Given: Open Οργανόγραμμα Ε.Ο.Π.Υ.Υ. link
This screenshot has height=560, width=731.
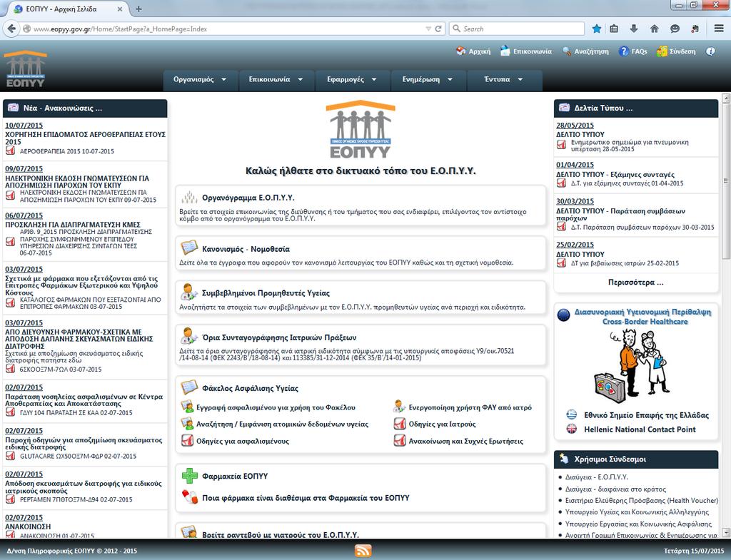Looking at the screenshot, I should point(248,198).
